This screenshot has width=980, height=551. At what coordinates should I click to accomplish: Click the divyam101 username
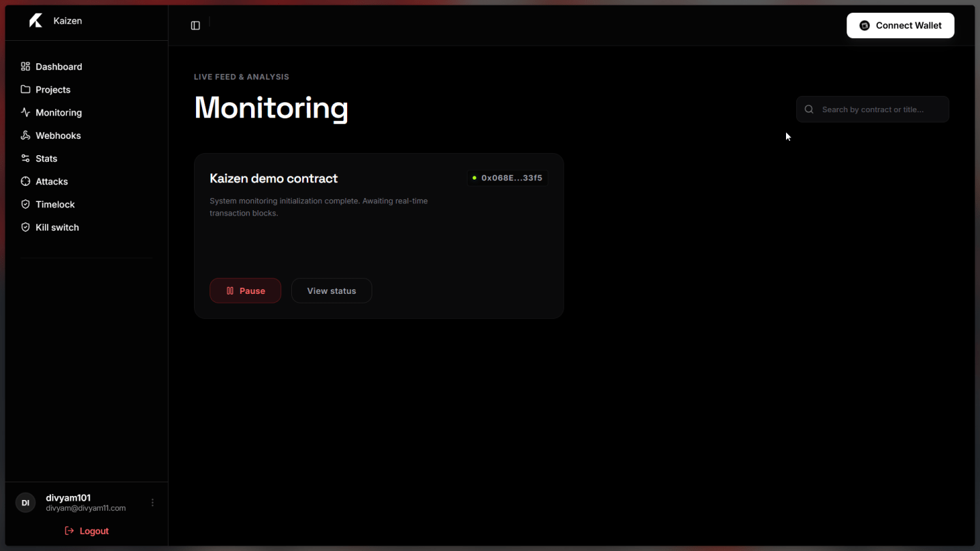coord(68,498)
